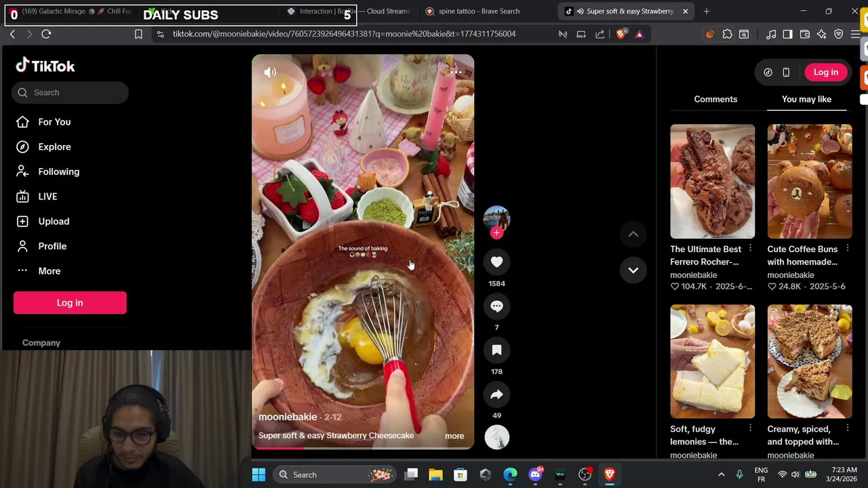Screen dimensions: 868x488
Task: Open Discord from the taskbar
Action: [x=535, y=474]
